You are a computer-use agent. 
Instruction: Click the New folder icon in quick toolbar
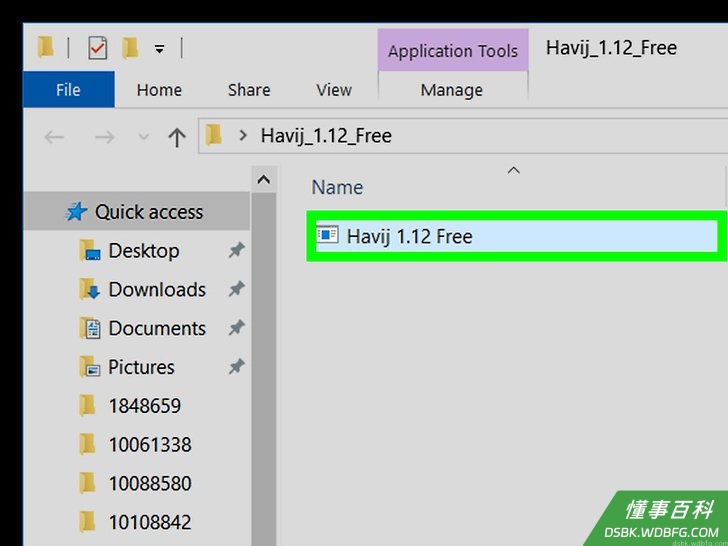click(x=130, y=48)
